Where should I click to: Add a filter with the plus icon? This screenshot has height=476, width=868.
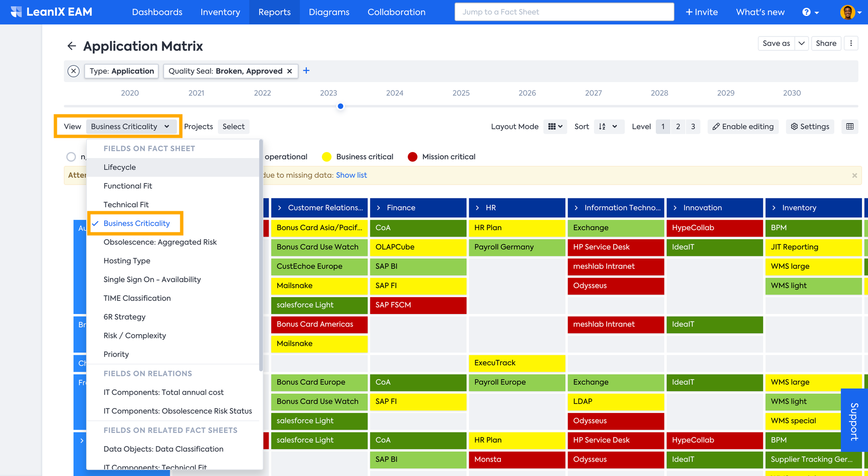point(306,71)
